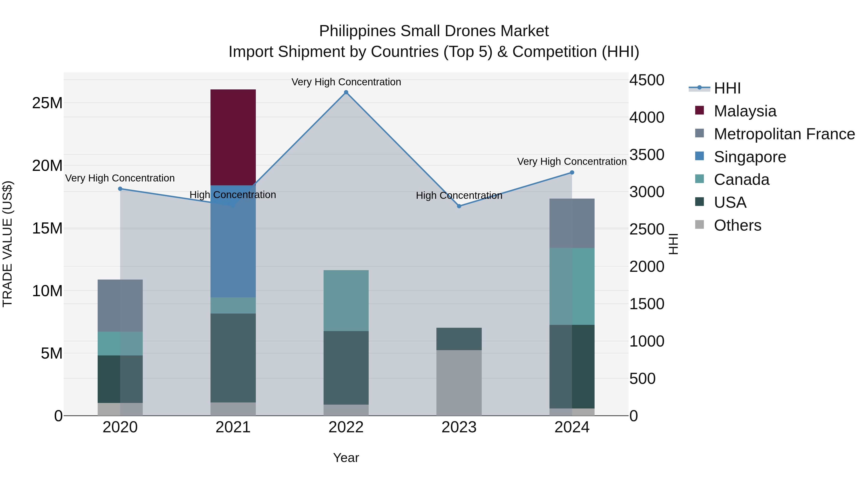Click the Canada bar segment for 2024
Screen dimensions: 868x488
(572, 287)
